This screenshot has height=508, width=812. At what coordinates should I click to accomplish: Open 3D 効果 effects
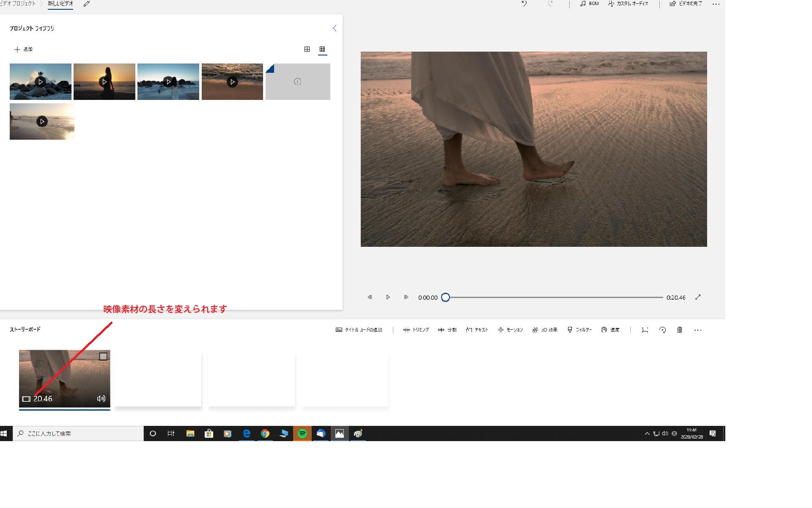click(545, 330)
